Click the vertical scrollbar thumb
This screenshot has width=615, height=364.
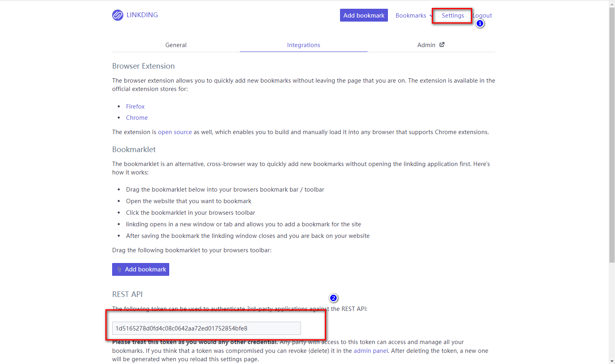[x=612, y=136]
